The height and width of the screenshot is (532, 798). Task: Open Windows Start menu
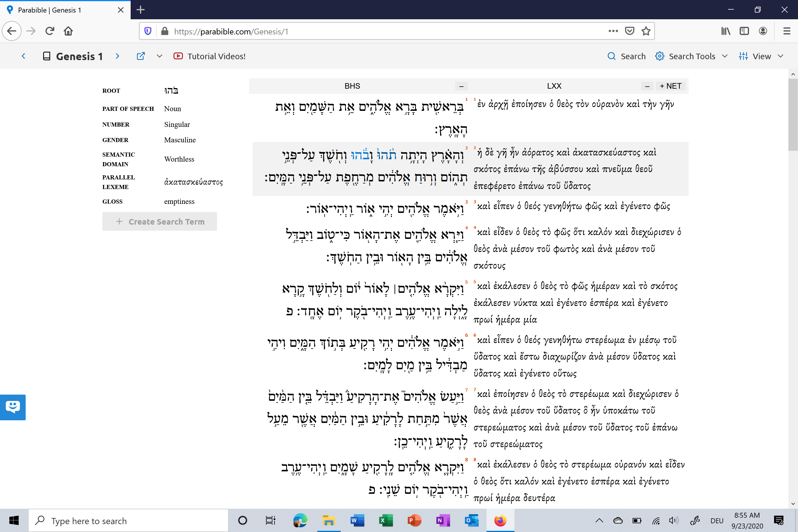pos(14,520)
